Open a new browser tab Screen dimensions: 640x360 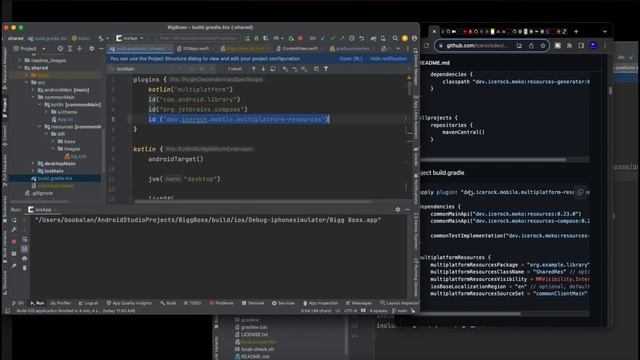[x=576, y=31]
